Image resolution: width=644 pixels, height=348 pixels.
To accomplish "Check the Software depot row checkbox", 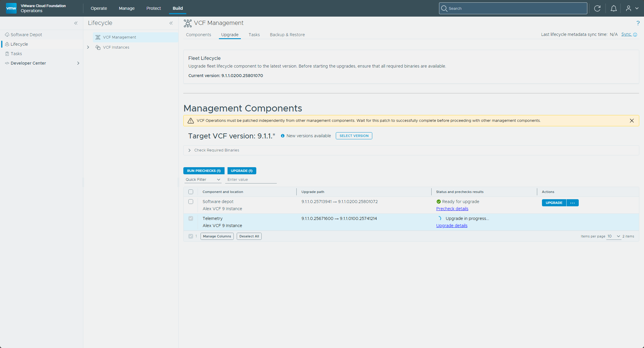I will [191, 202].
